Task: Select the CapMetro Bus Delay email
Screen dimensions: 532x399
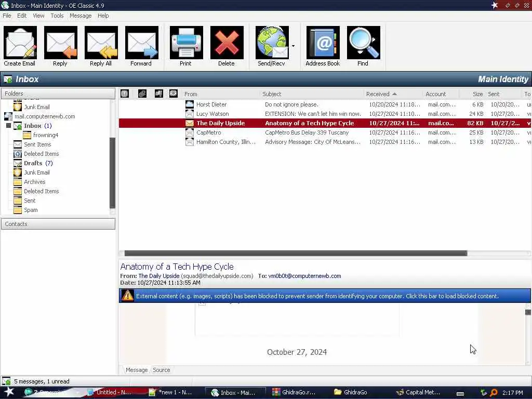Action: pos(325,132)
